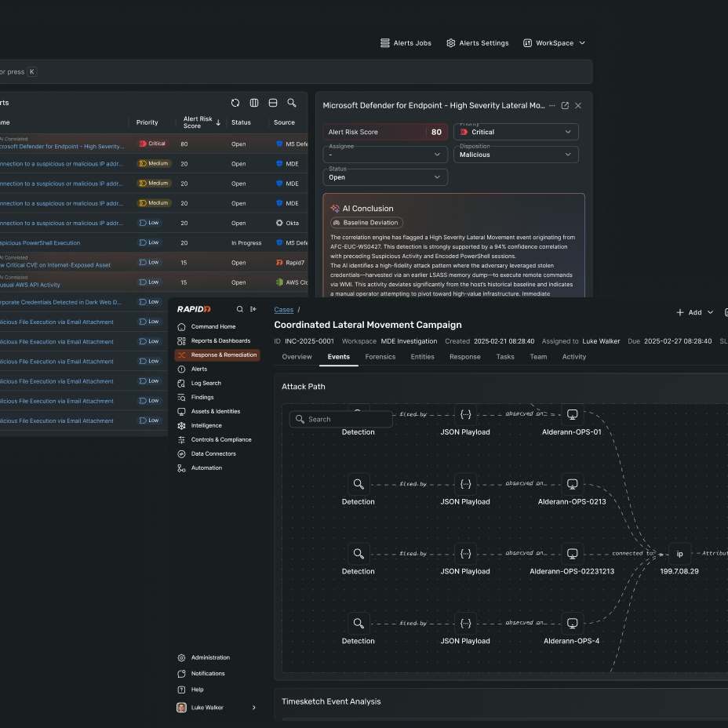Expand the Status Open dropdown
This screenshot has width=728, height=728.
(x=385, y=177)
